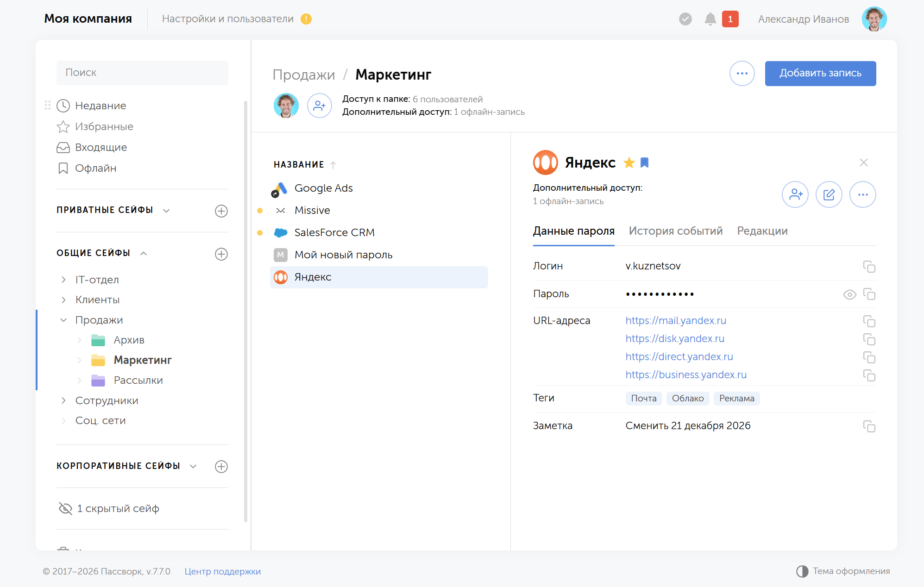Image resolution: width=924 pixels, height=587 pixels.
Task: Switch to История событий tab
Action: (x=676, y=231)
